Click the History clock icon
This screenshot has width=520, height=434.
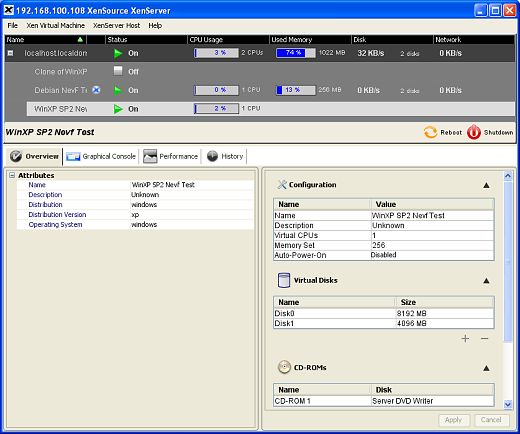(212, 156)
